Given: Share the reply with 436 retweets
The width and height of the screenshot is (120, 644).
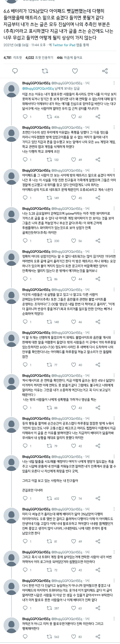Looking at the screenshot, I should (98, 117).
